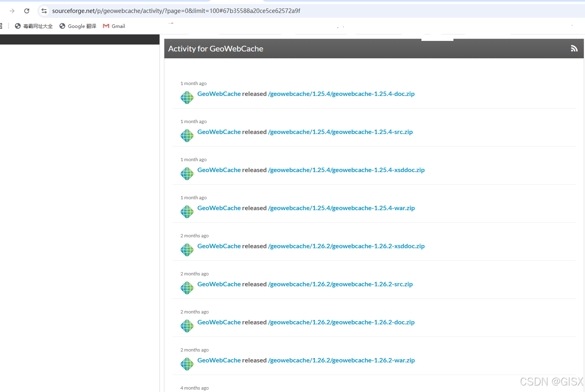Click globe avatar beside 1.25.4-doc.zip entry

pos(187,98)
